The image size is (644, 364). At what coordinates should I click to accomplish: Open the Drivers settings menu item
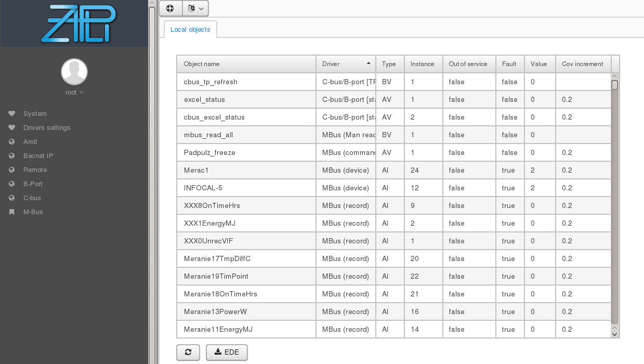click(x=47, y=128)
